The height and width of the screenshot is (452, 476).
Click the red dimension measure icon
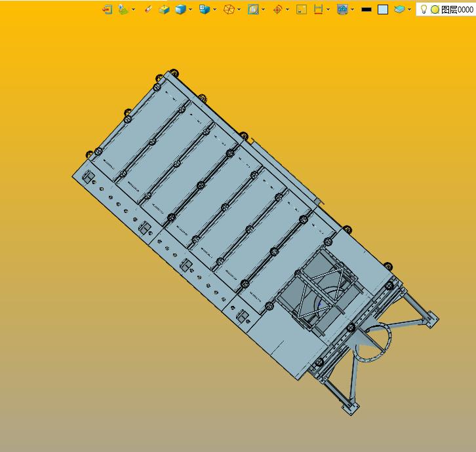(x=318, y=10)
